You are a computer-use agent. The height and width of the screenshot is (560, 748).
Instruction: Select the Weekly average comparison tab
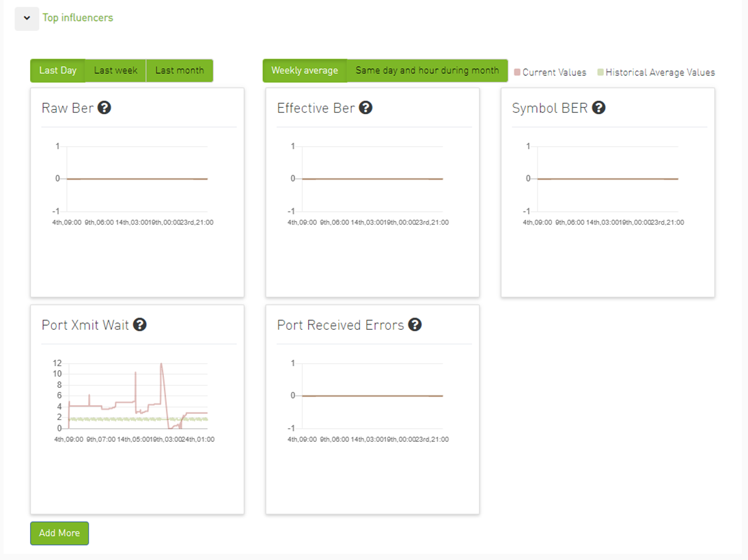(x=305, y=70)
